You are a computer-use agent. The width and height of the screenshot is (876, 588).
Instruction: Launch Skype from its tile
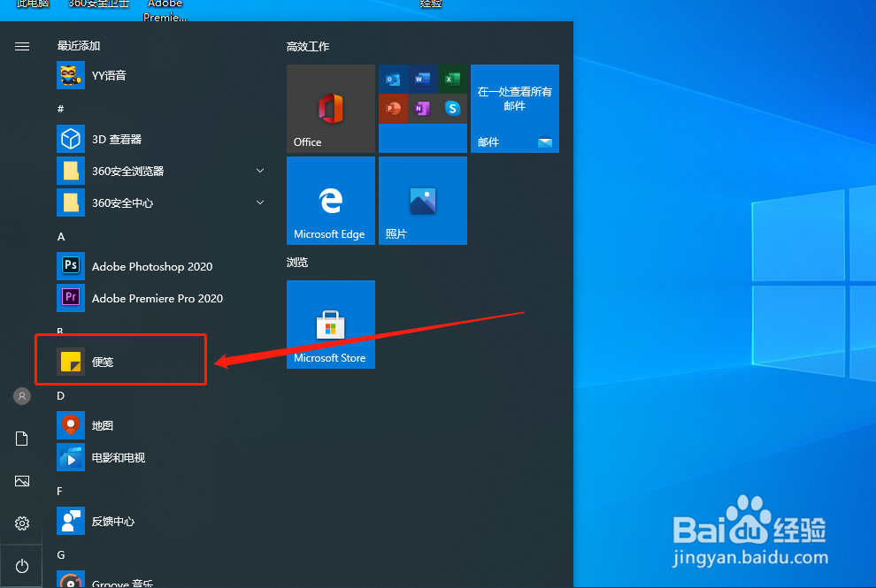(454, 109)
